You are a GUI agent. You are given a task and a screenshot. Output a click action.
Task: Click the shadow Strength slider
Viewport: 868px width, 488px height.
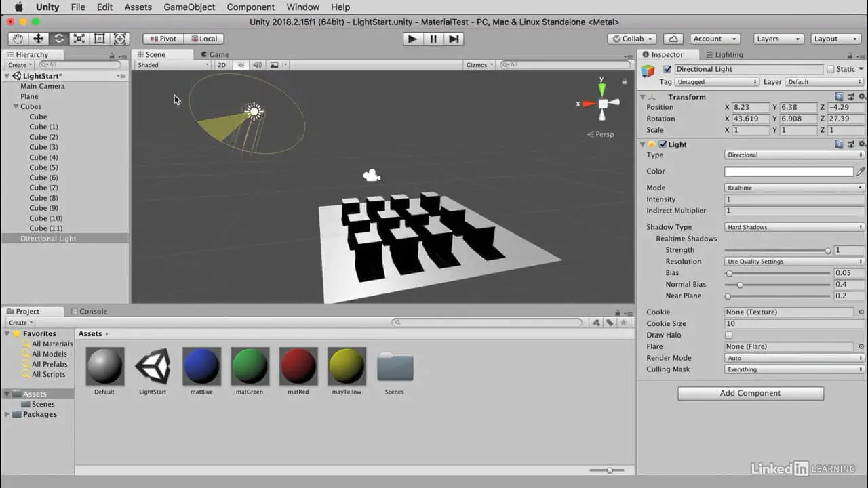778,250
